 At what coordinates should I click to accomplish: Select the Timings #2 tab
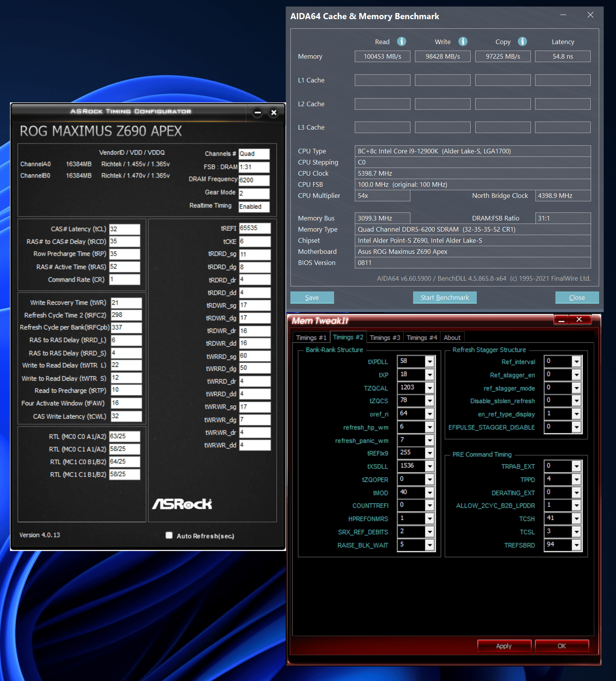tap(348, 337)
